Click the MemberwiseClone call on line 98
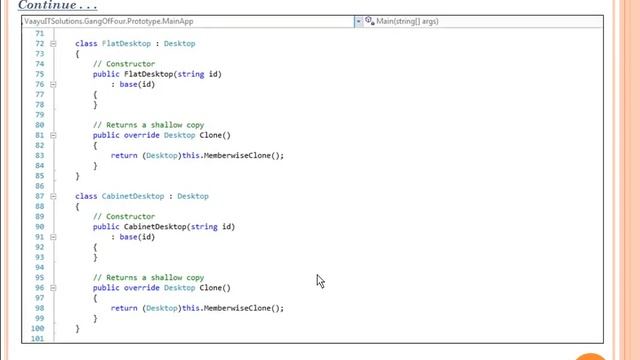 [x=243, y=308]
